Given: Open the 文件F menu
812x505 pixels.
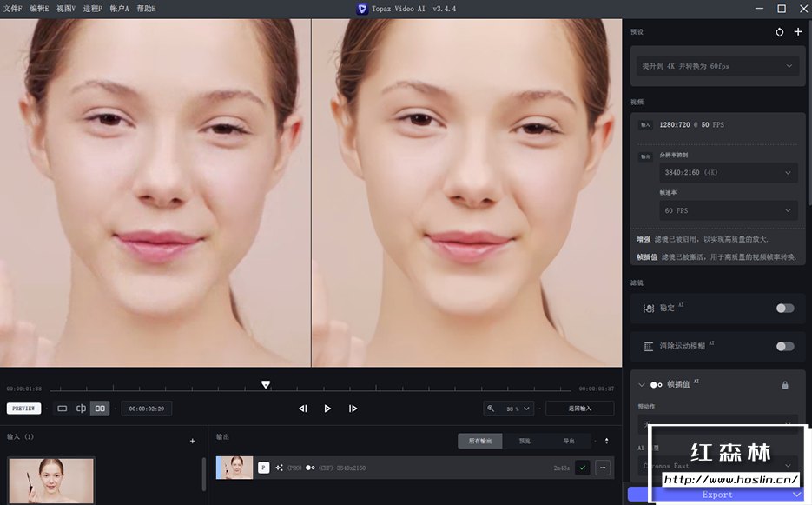Looking at the screenshot, I should (12, 9).
